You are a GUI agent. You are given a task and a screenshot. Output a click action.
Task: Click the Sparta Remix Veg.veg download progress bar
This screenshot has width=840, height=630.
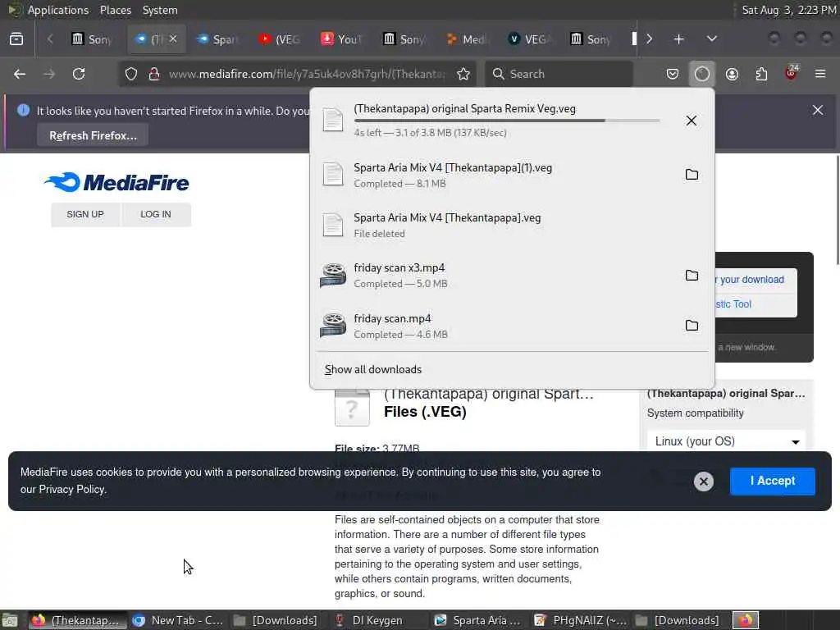[x=507, y=121]
